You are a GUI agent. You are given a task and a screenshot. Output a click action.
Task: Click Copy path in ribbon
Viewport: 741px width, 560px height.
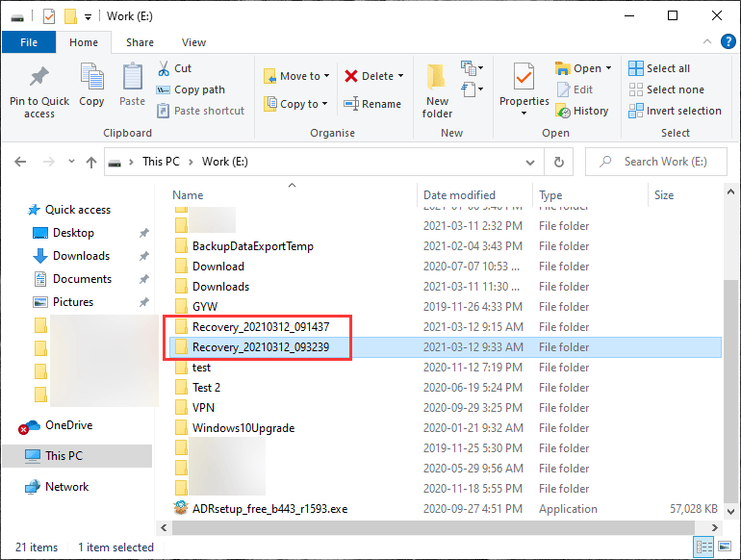[191, 89]
